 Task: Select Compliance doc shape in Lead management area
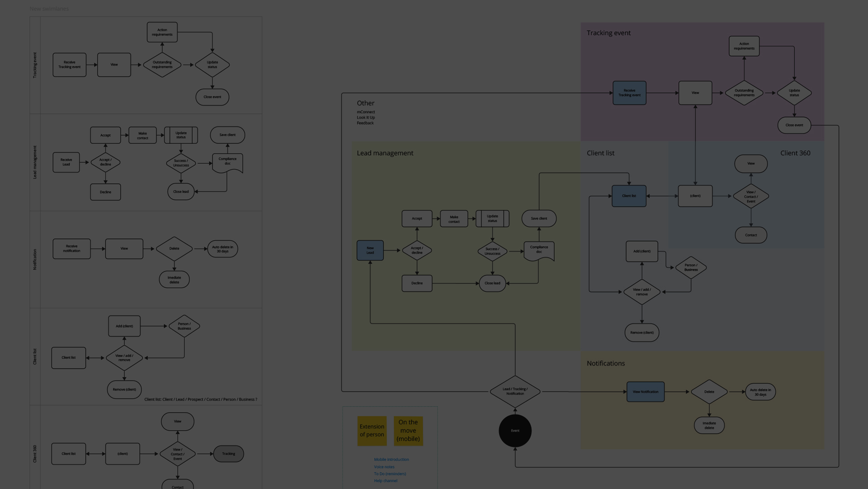539,251
